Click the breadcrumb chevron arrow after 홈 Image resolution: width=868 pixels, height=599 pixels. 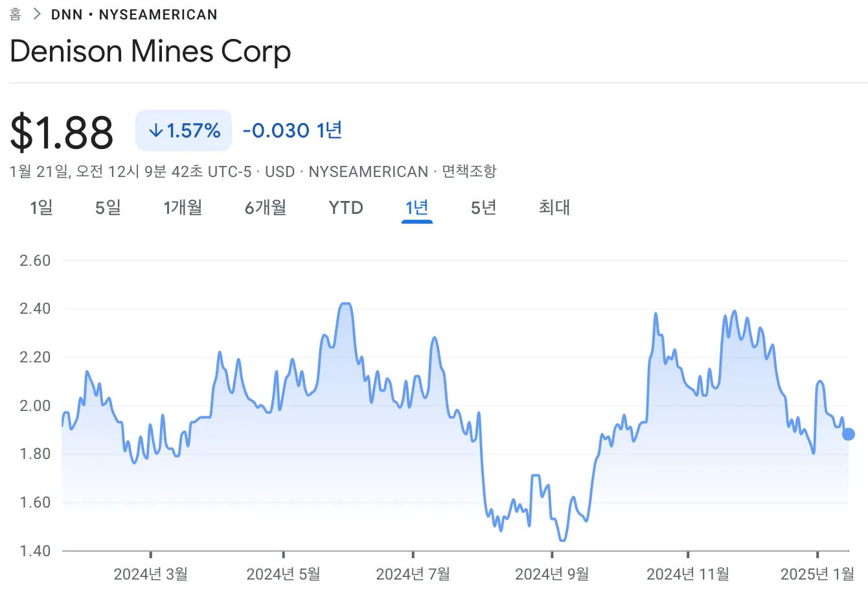coord(37,14)
